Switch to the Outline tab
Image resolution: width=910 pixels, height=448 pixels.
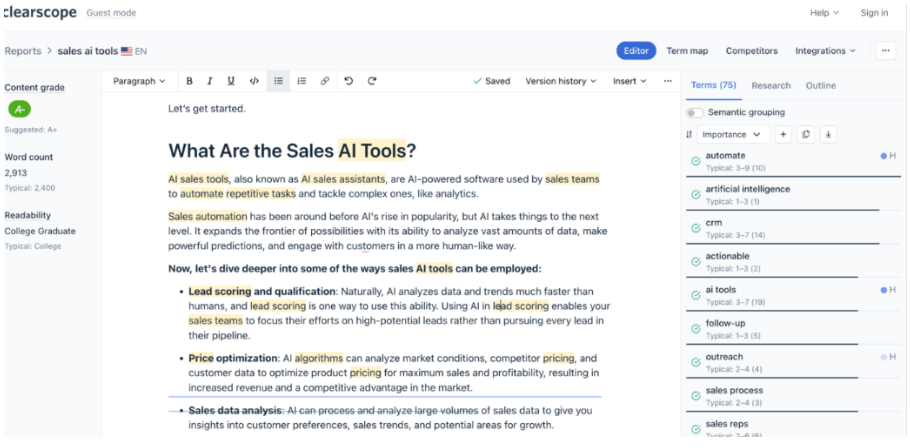click(x=821, y=86)
